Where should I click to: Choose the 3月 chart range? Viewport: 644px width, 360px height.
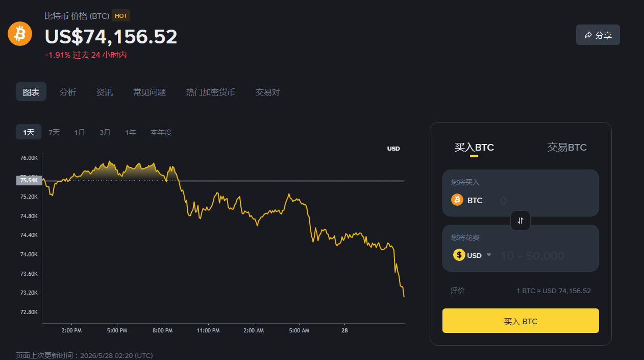tap(105, 132)
